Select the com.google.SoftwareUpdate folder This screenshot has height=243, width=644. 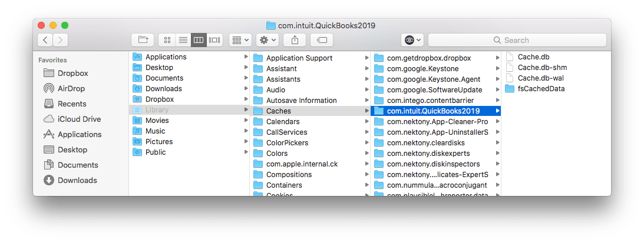(436, 90)
